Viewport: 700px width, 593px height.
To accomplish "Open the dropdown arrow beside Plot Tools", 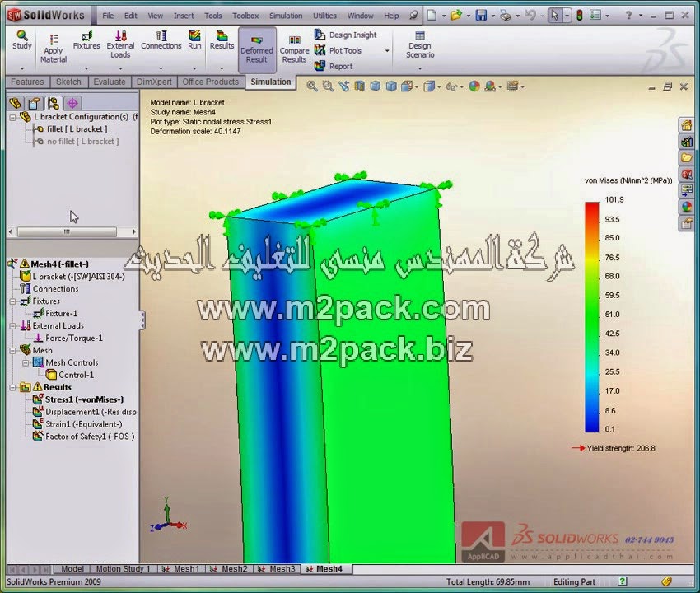I will click(x=387, y=51).
